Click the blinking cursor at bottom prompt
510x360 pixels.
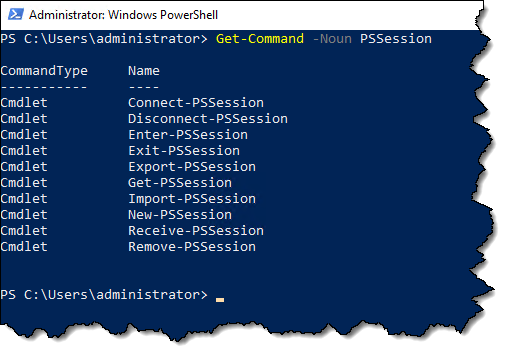[220, 300]
